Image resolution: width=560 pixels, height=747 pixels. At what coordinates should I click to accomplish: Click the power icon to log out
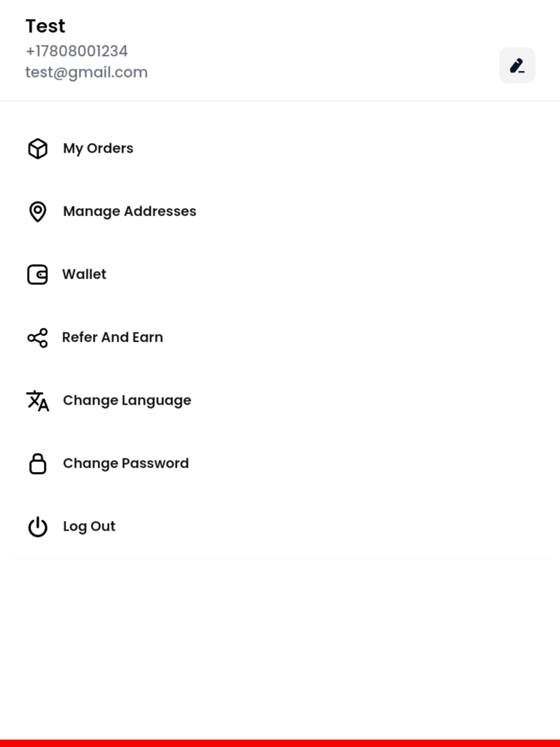click(37, 527)
